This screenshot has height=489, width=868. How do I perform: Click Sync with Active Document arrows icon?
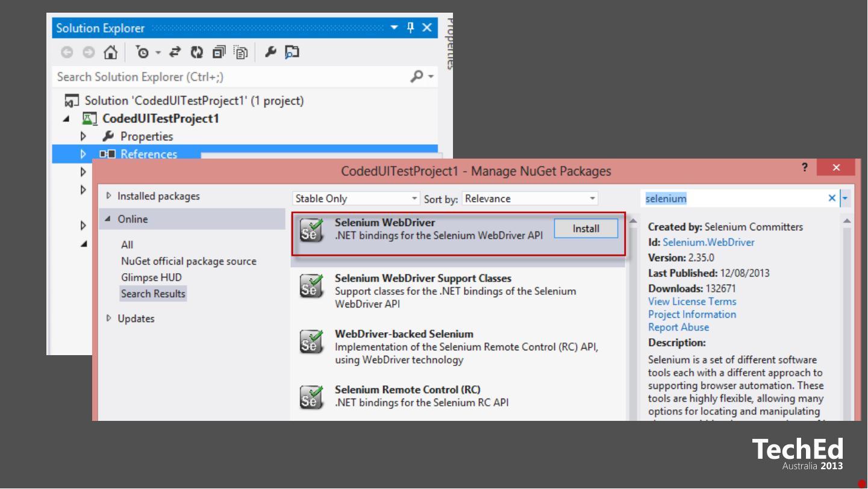[175, 52]
